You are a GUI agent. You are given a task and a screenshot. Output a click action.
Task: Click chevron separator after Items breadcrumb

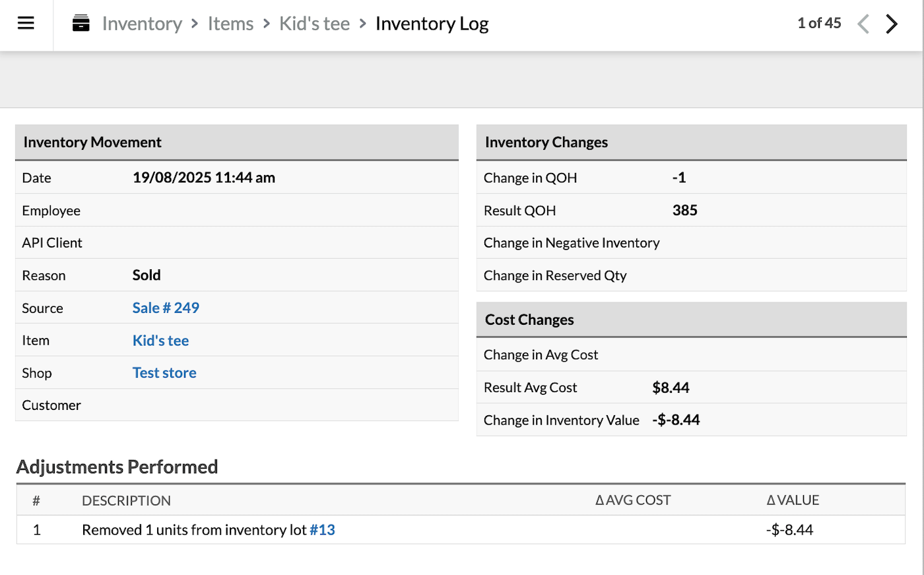click(267, 24)
